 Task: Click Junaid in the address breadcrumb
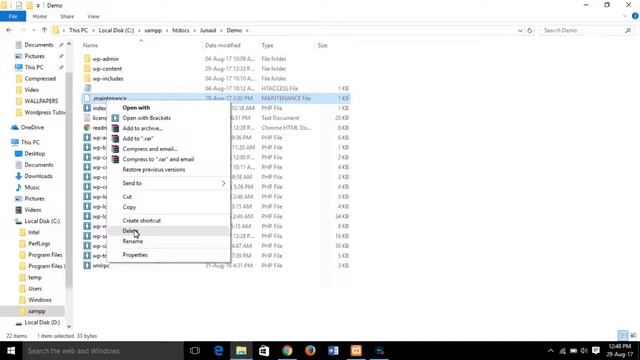click(208, 30)
